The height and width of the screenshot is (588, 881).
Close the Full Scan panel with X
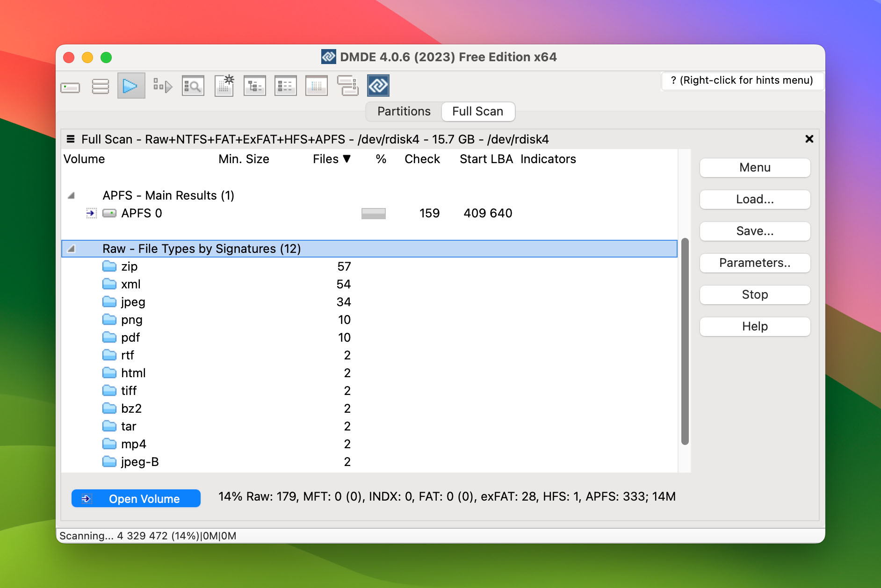809,139
